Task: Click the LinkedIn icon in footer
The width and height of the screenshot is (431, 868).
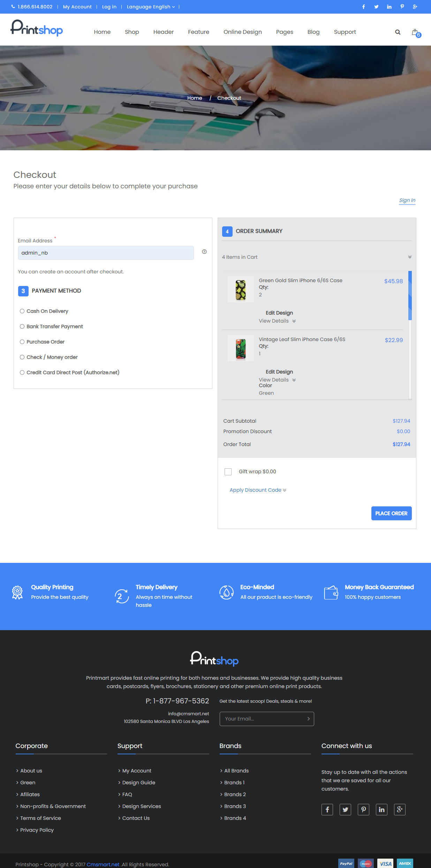Action: (x=381, y=809)
